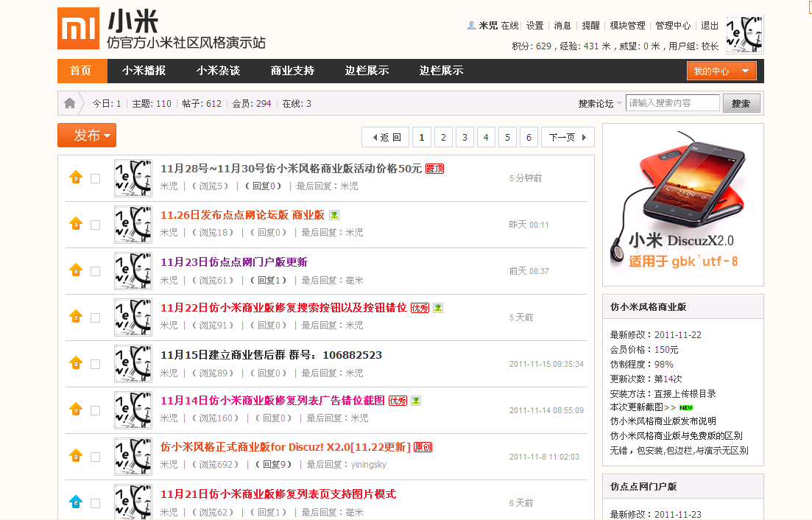Click the orange arrow icon on the 11.26日 thread
This screenshot has width=812, height=520.
[x=76, y=224]
